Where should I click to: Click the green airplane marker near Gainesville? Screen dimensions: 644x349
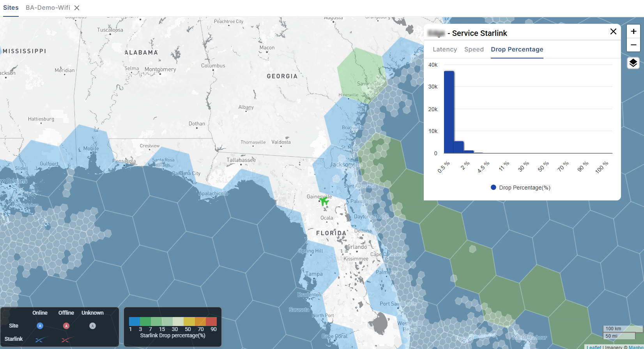click(x=324, y=201)
